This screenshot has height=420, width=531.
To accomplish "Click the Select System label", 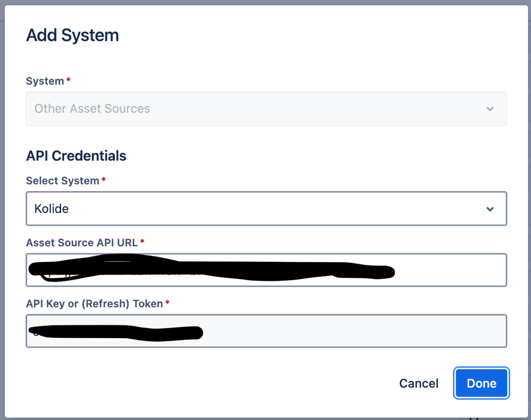I will pyautogui.click(x=63, y=181).
